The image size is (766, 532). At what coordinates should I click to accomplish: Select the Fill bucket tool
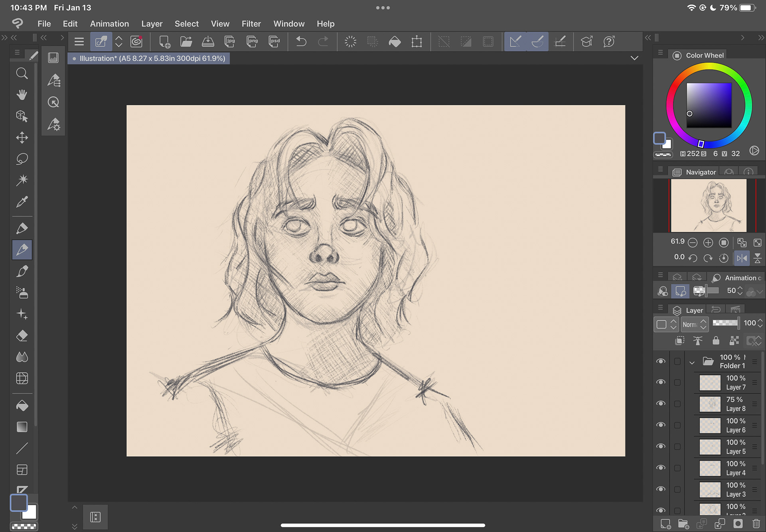coord(22,406)
